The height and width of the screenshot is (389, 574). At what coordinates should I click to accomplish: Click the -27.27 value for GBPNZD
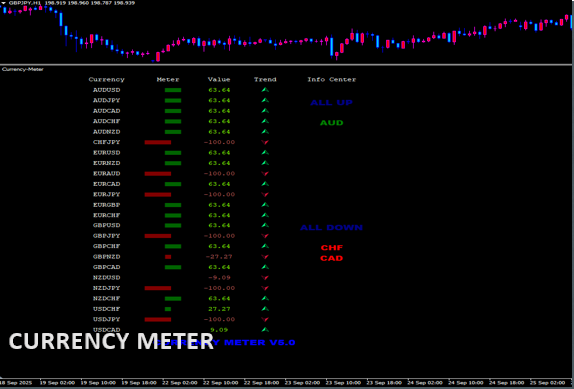[x=219, y=257]
